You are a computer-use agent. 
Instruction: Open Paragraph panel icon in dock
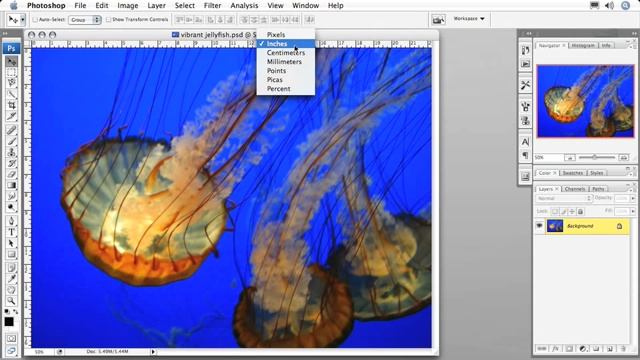[525, 155]
